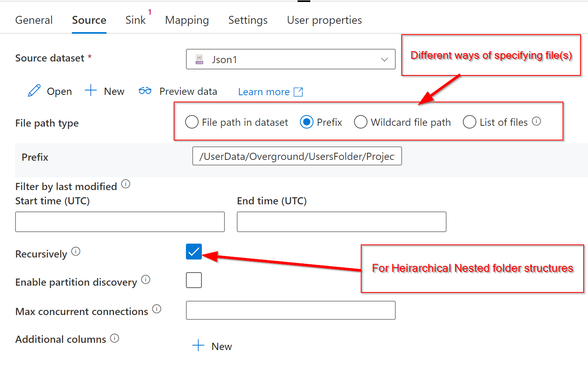Click the external link icon beside Learn more
The image size is (588, 369).
(x=298, y=91)
